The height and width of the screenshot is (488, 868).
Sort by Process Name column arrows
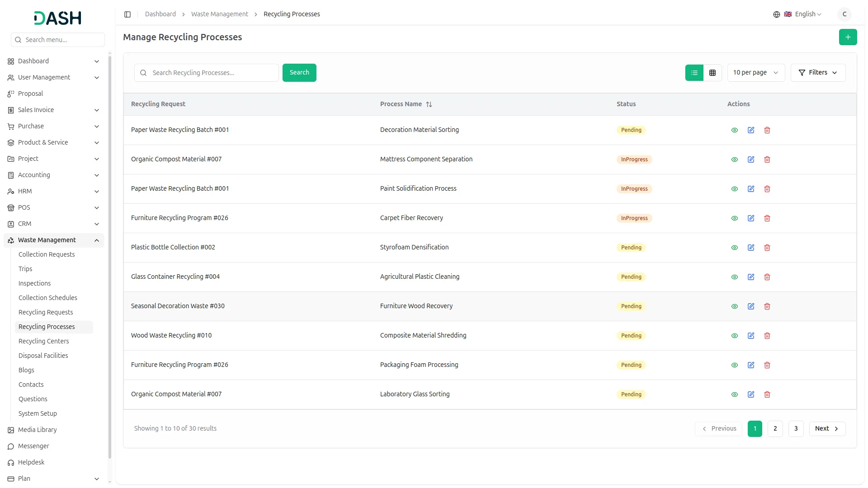(x=429, y=104)
